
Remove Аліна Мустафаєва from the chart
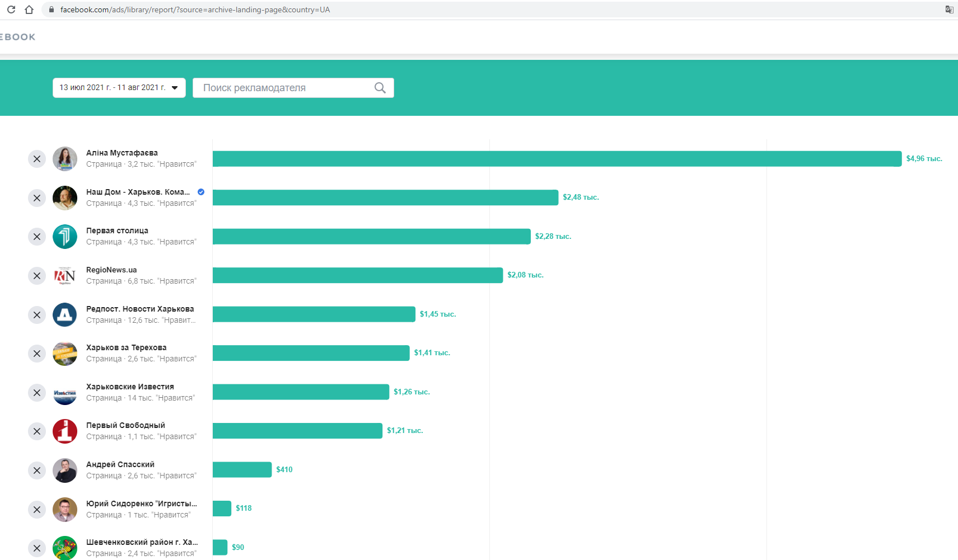click(x=37, y=159)
